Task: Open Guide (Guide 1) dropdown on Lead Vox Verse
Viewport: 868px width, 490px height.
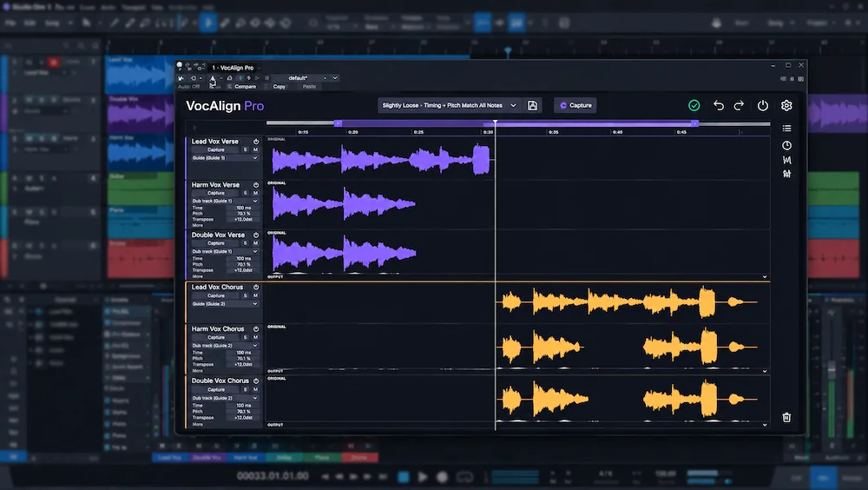Action: [x=225, y=158]
